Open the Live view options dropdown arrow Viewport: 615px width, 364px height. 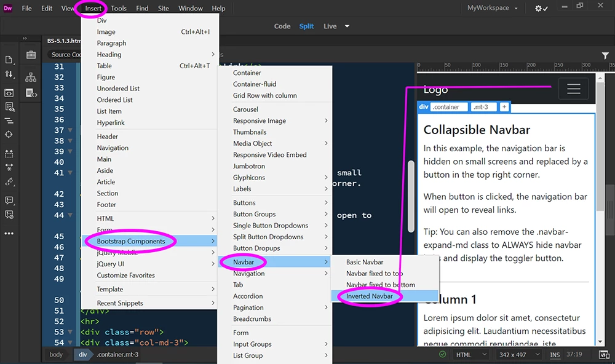[347, 26]
